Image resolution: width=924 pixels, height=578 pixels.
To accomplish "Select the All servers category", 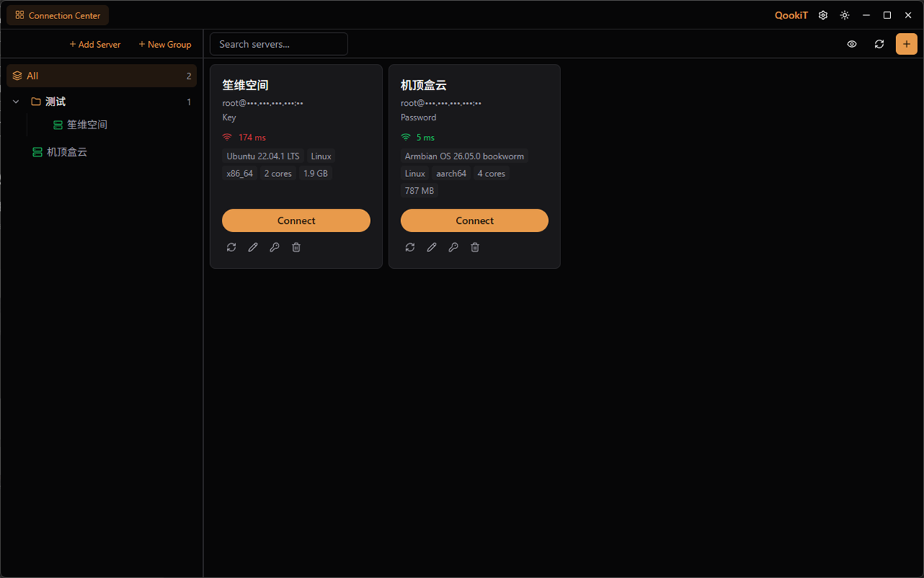I will point(101,76).
